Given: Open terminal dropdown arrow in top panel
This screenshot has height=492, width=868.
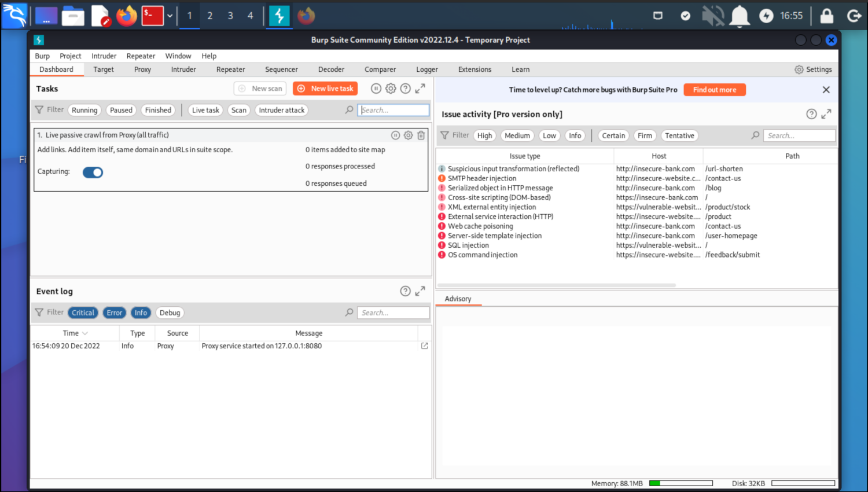Looking at the screenshot, I should (x=170, y=16).
